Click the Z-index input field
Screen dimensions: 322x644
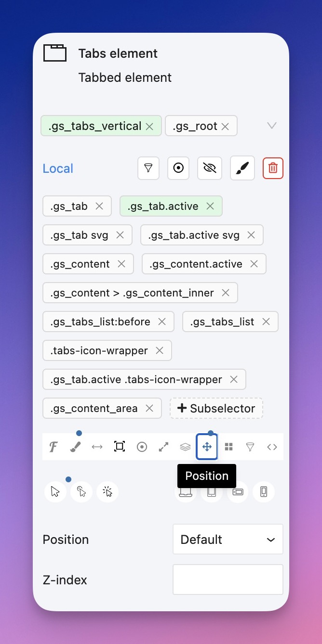228,580
